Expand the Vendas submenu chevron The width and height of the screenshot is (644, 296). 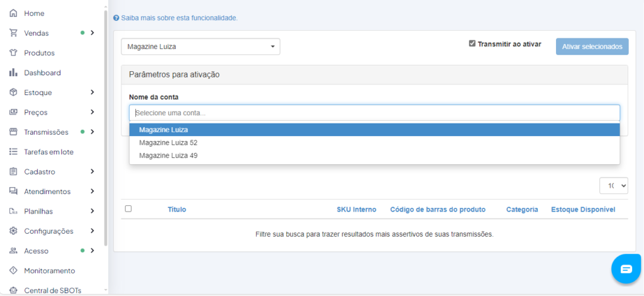(92, 33)
